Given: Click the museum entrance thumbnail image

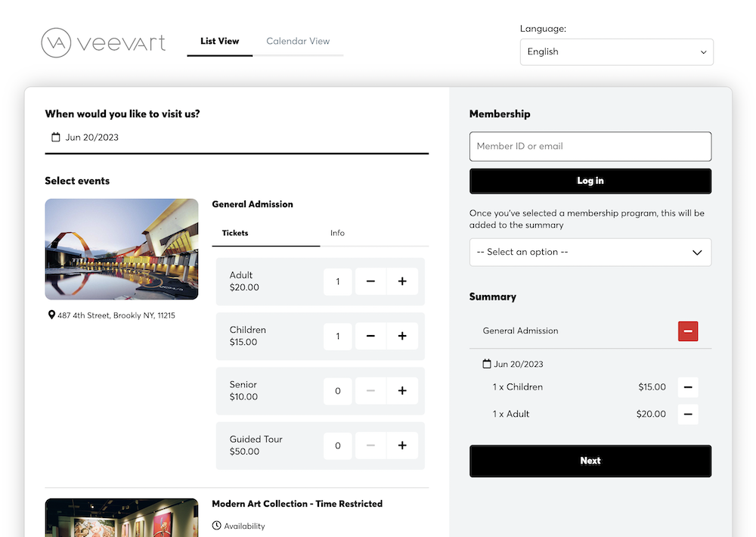Looking at the screenshot, I should pos(121,249).
